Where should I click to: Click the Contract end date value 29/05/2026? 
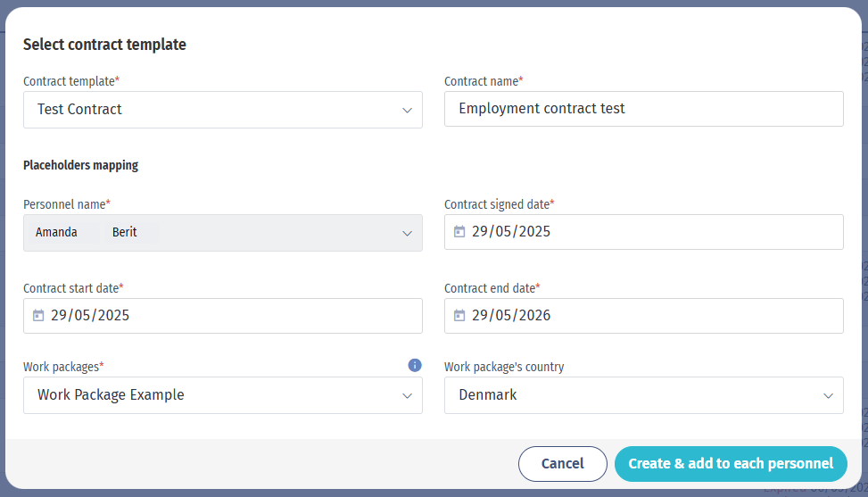511,316
